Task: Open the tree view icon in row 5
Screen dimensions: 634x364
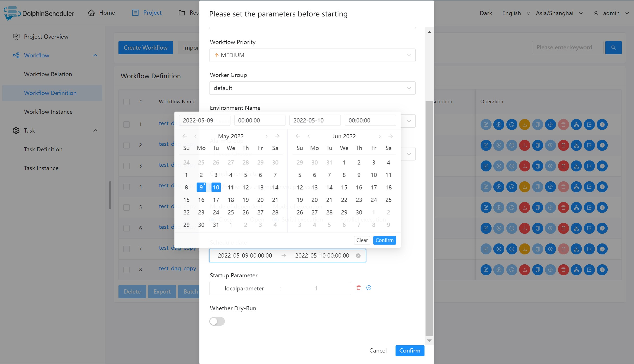Action: pyautogui.click(x=576, y=207)
